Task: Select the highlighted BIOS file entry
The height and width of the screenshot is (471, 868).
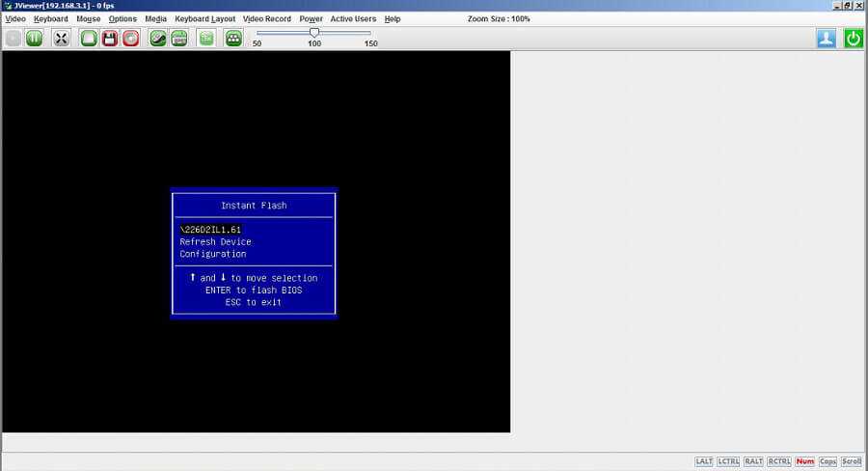Action: click(210, 230)
